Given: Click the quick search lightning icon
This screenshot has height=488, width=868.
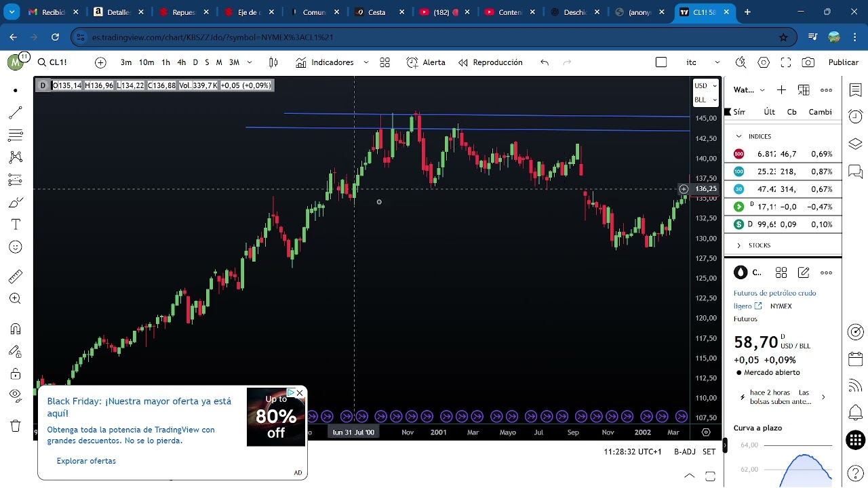Looking at the screenshot, I should click(741, 62).
